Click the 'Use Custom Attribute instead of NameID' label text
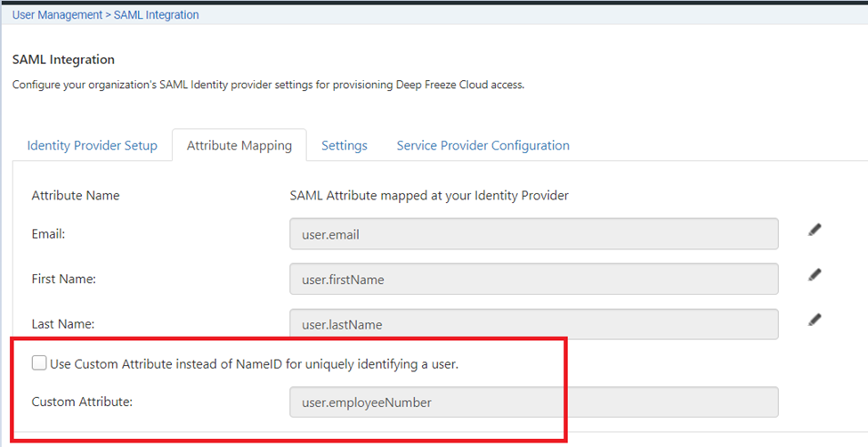 coord(254,363)
